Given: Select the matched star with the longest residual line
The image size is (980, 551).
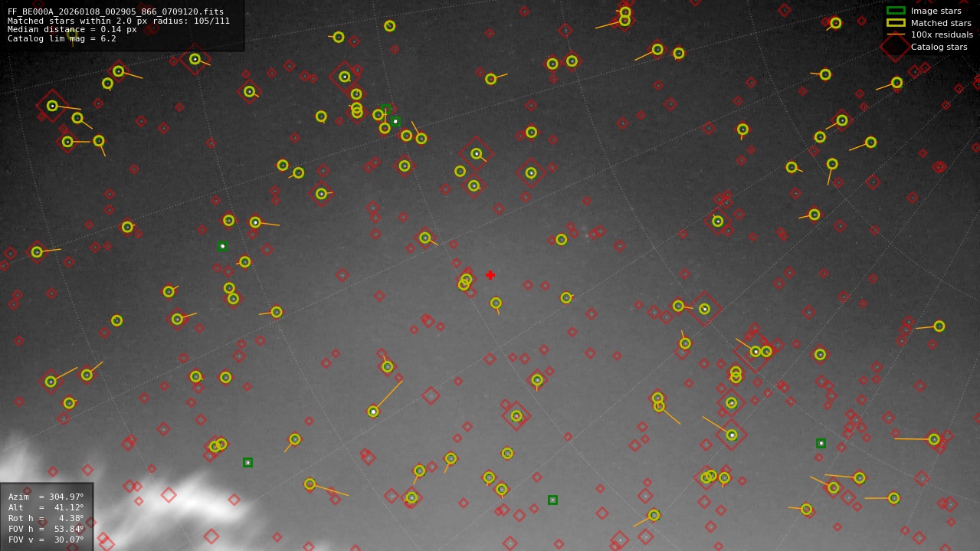Looking at the screenshot, I should (x=373, y=412).
